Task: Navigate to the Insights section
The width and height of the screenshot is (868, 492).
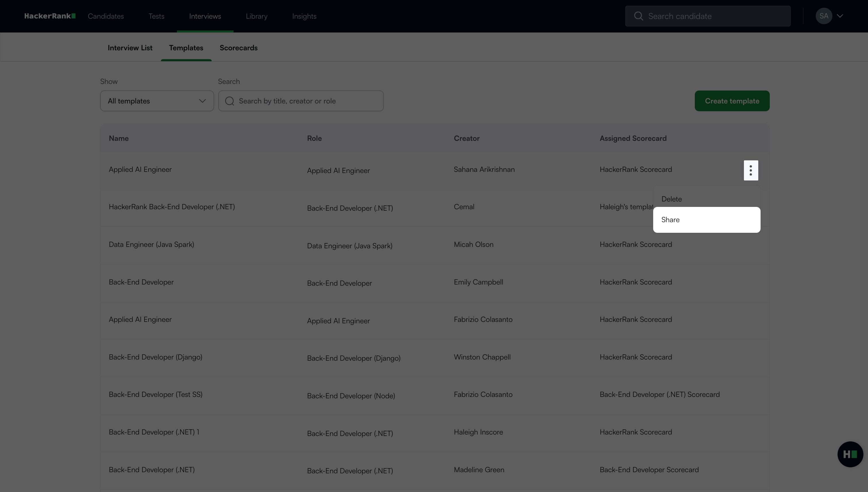Action: [304, 16]
